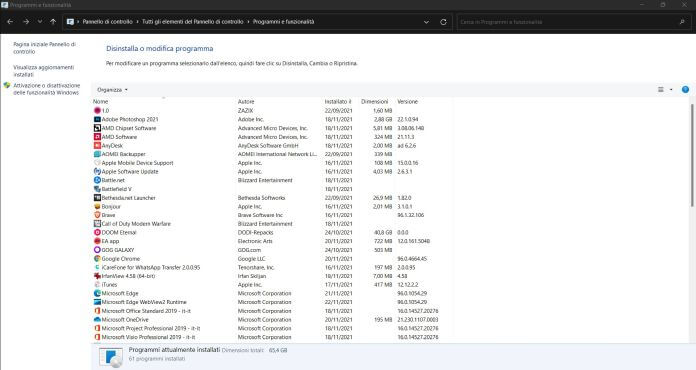Select the GOG GALAXY icon
Viewport: 696px width, 370px height.
coord(97,250)
